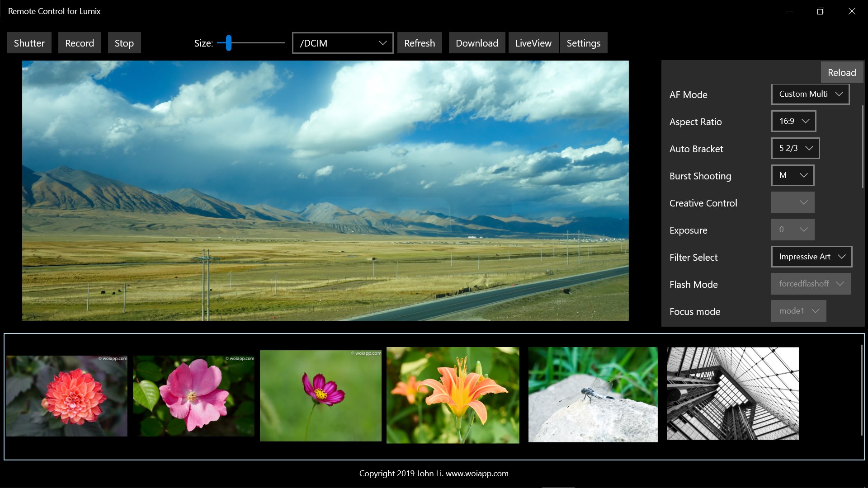
Task: Start video recording with the Record button
Action: click(80, 42)
